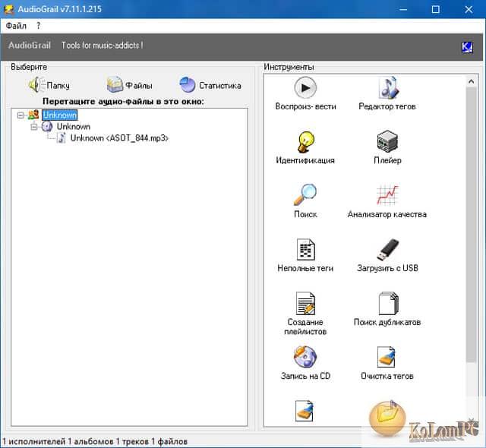
Task: Click the unlabeled bottom-row tool icon below Запись на CD
Action: pos(304,411)
